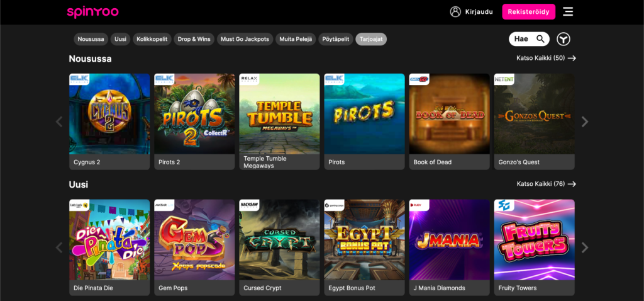Open the Pirots 2 game thumbnail
The image size is (644, 301).
pos(195,114)
